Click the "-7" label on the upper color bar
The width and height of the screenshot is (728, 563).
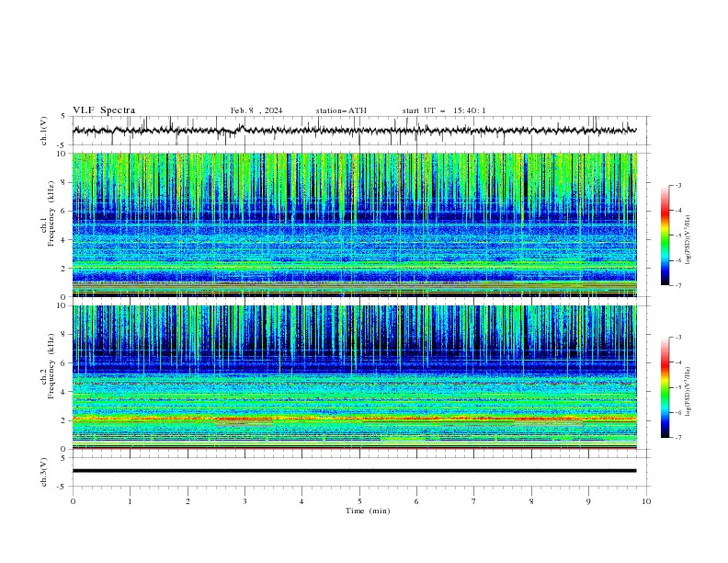(678, 285)
